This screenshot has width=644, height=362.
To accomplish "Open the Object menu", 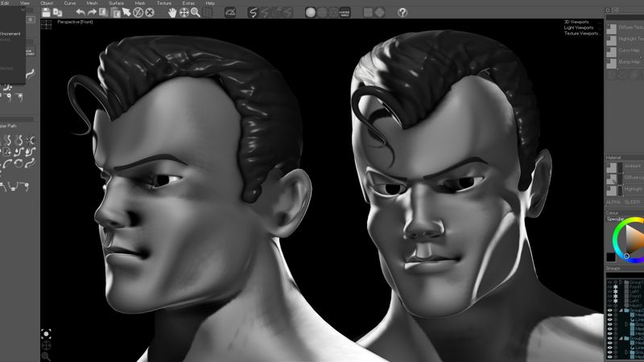I will click(47, 3).
